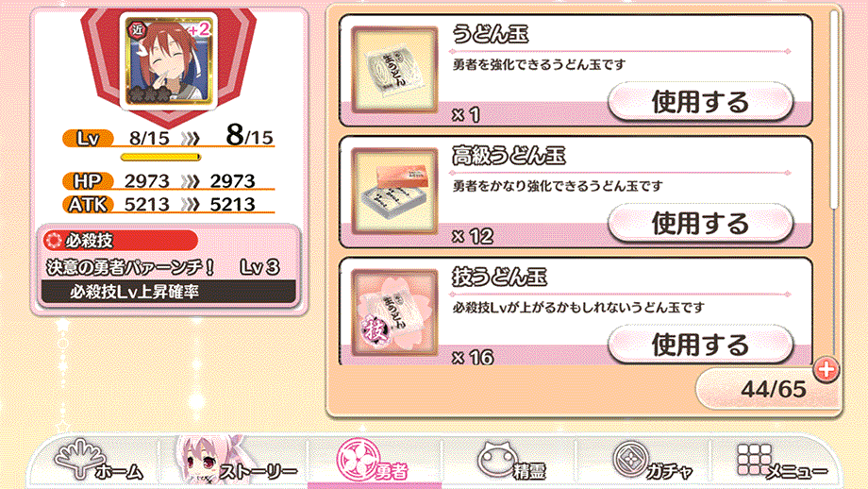Click 使用する for うどん玉
The width and height of the screenshot is (868, 489).
700,102
